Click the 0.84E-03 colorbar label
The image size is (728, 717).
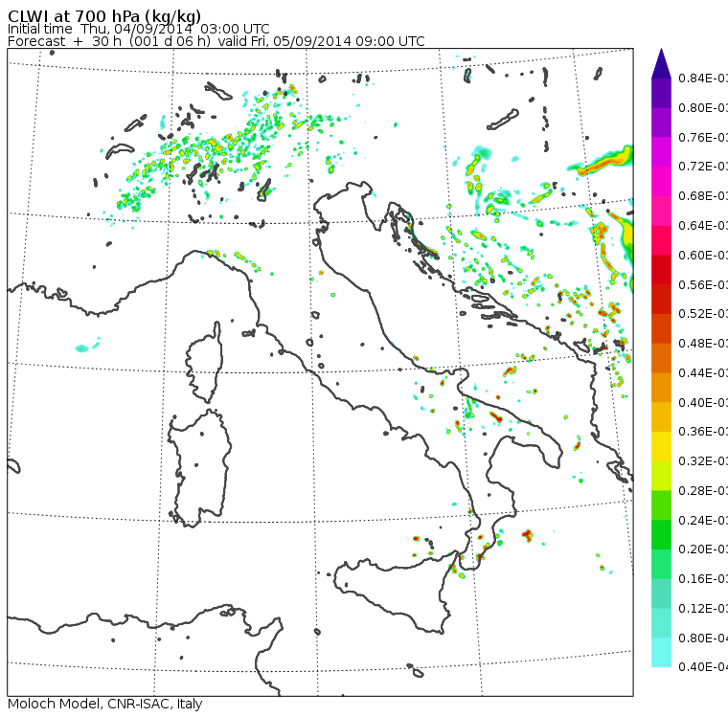tap(703, 78)
